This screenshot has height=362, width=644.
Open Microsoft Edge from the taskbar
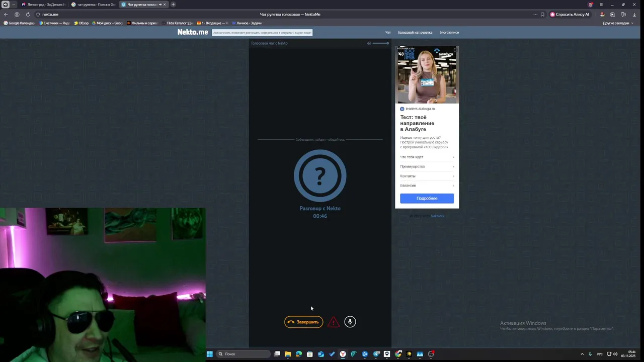pyautogui.click(x=299, y=354)
